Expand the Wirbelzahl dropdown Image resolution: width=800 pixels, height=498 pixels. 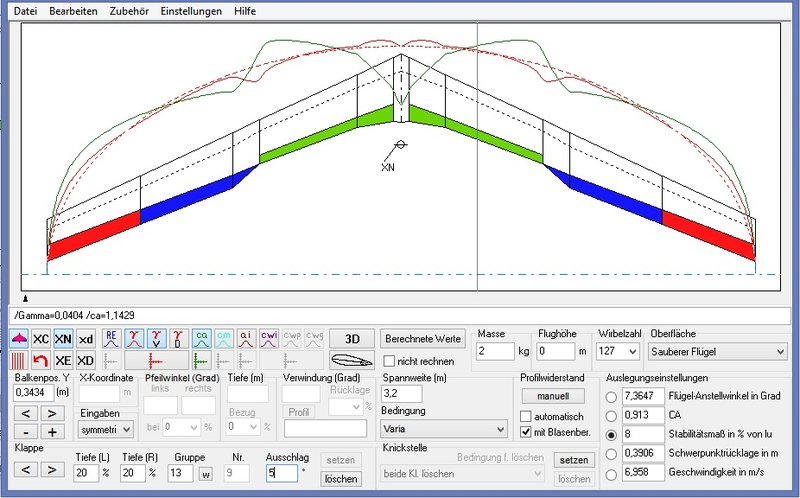618,351
